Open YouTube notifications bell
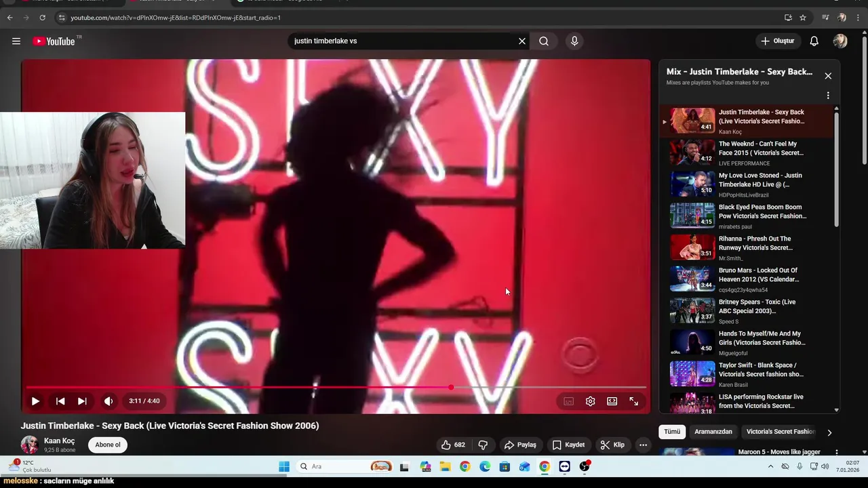Viewport: 868px width, 488px height. click(814, 41)
